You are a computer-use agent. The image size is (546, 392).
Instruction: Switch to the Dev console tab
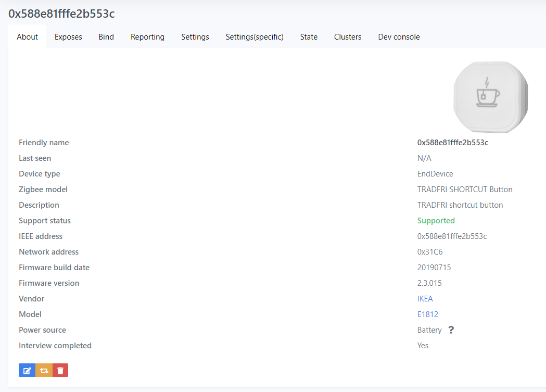[399, 37]
